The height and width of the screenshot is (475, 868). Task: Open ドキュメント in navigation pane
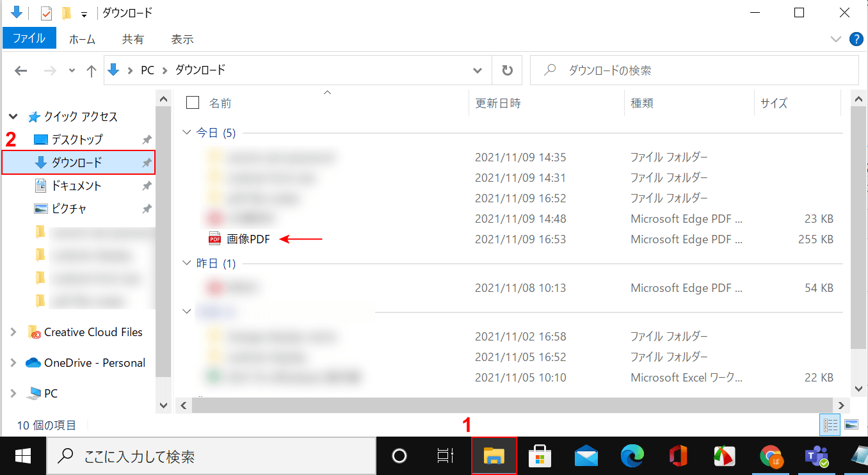tap(77, 186)
